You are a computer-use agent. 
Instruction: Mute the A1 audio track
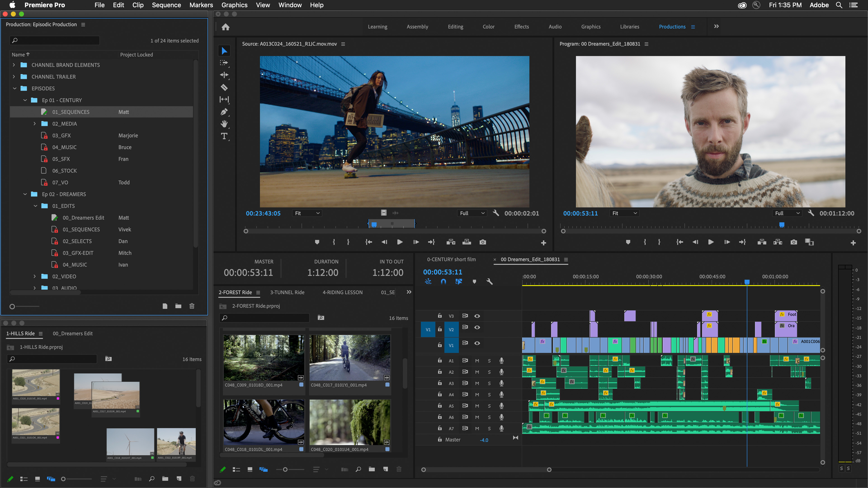coord(477,361)
